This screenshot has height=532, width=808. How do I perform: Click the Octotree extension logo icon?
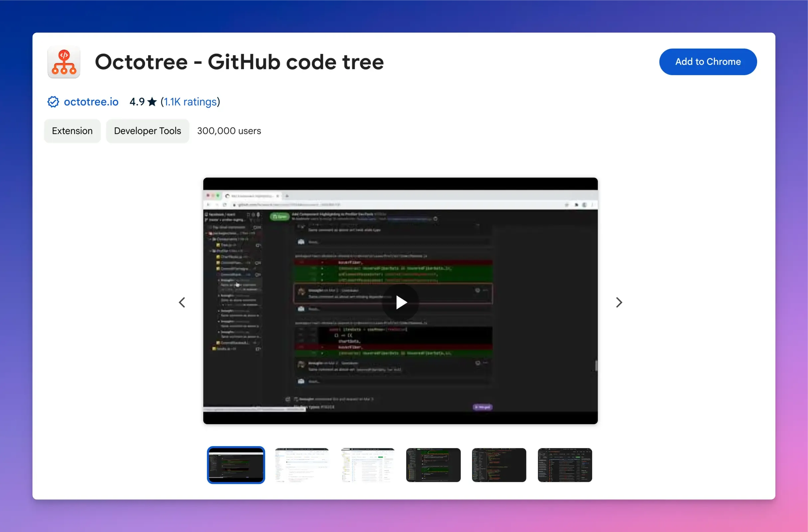click(x=64, y=62)
